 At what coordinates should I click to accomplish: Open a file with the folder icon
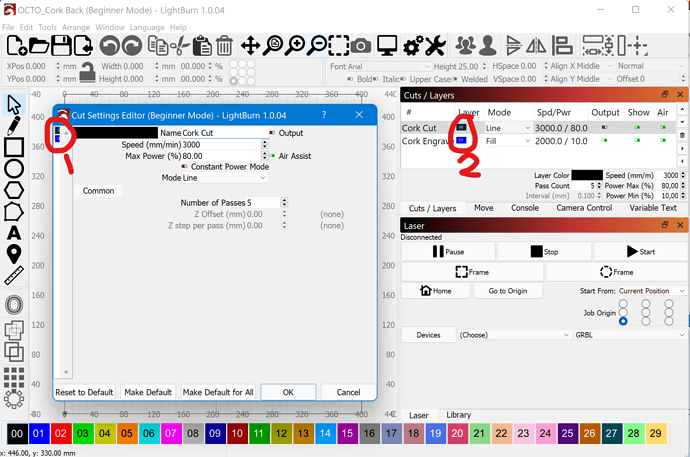point(39,45)
